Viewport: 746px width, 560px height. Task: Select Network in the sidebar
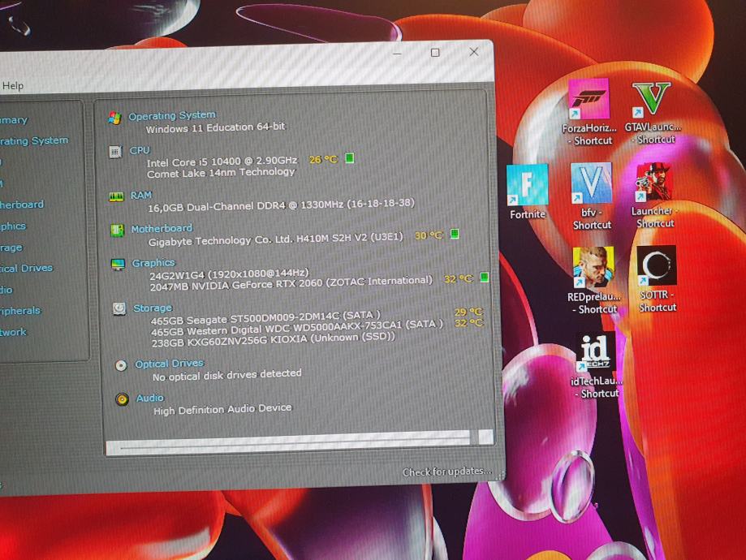[x=13, y=332]
